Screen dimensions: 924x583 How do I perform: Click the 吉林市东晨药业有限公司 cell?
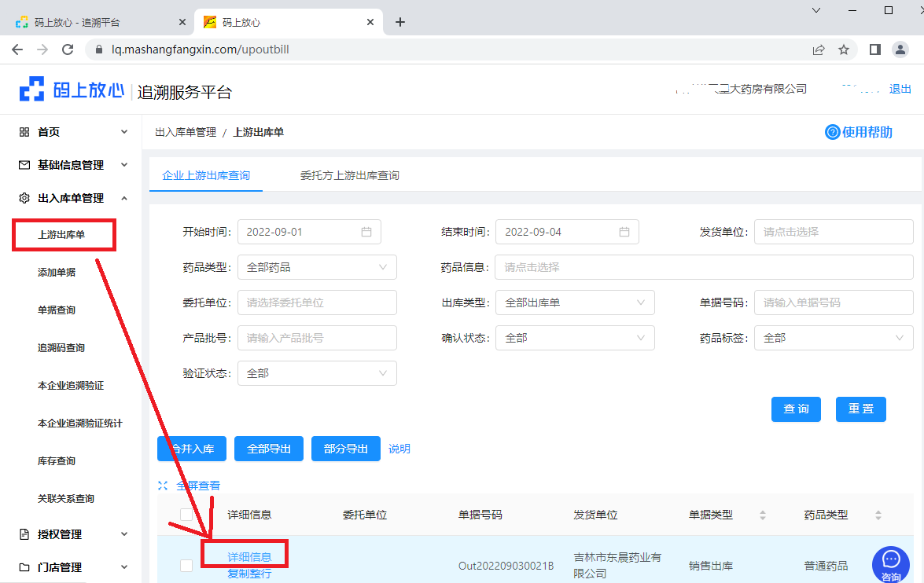(617, 566)
